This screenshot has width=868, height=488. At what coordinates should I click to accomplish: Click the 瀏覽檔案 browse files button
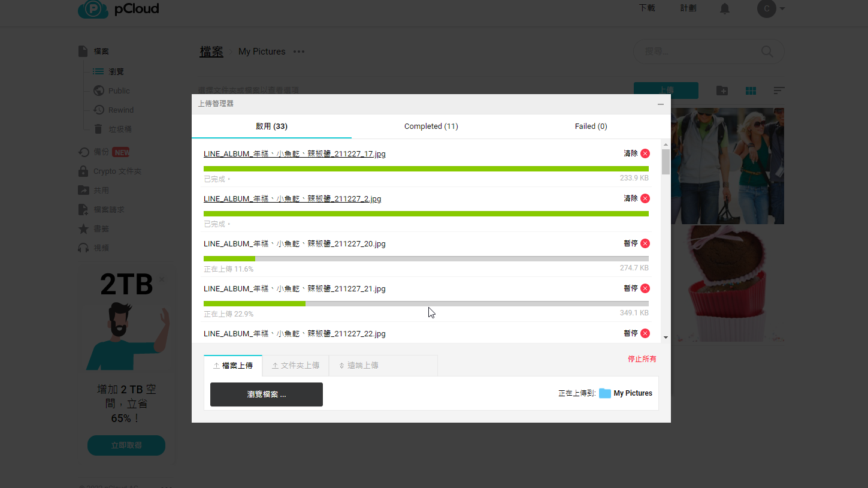click(266, 394)
